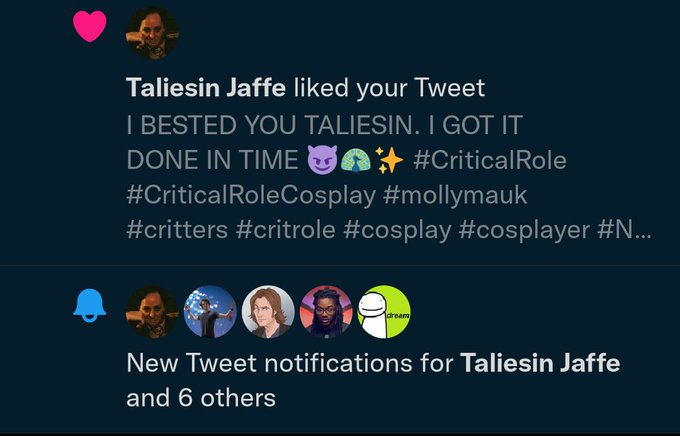The width and height of the screenshot is (680, 436).
Task: Open the #critters hashtag
Action: coord(177,230)
